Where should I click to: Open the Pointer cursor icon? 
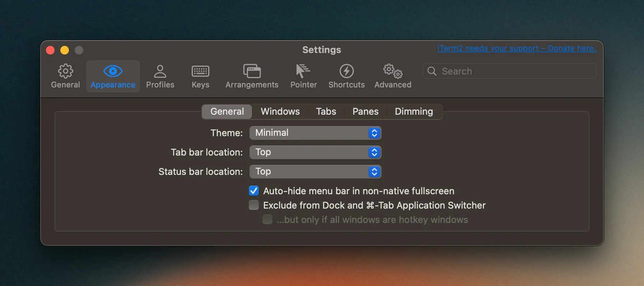pyautogui.click(x=303, y=71)
